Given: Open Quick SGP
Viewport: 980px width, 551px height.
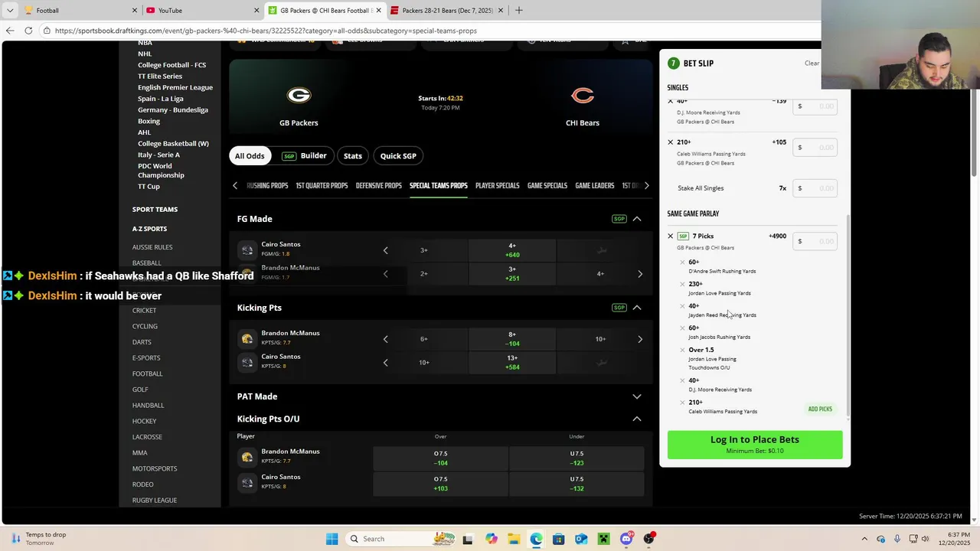Looking at the screenshot, I should (x=398, y=156).
